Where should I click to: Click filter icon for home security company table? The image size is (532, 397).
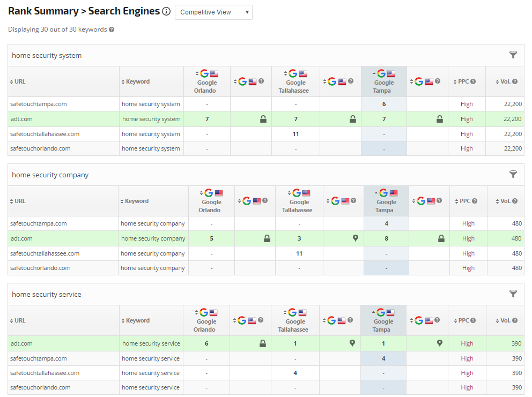tap(513, 174)
